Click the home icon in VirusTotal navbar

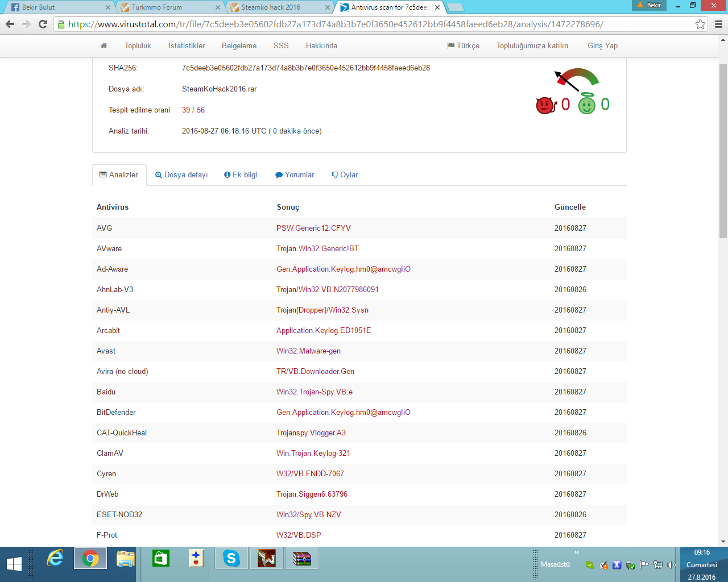click(x=104, y=46)
